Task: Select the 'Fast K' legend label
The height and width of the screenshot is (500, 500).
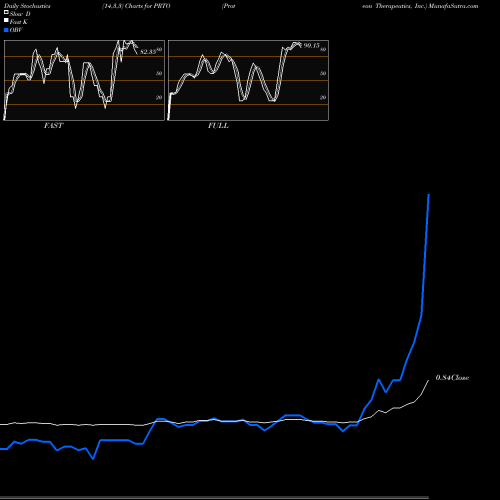Action: 19,22
